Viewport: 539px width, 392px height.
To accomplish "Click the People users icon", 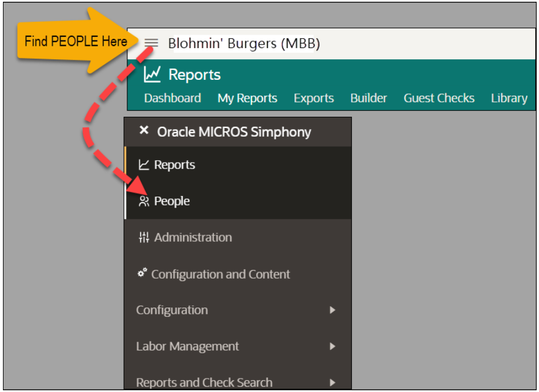I will 144,201.
